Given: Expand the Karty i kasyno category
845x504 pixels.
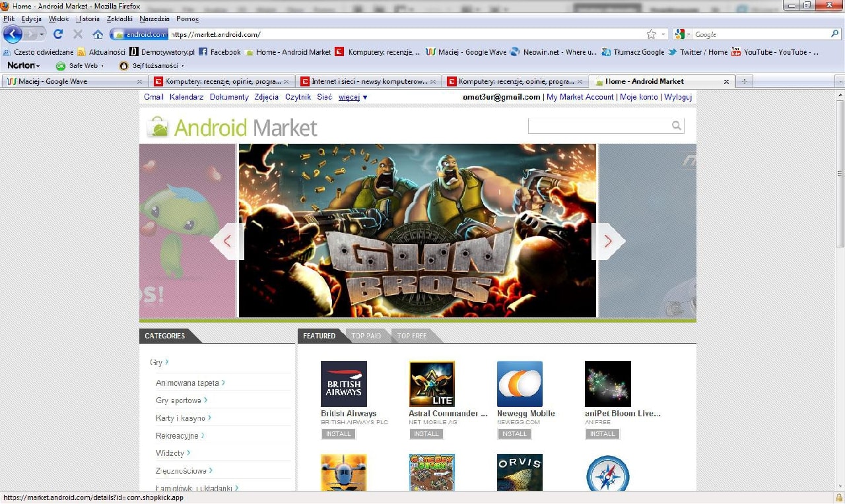Looking at the screenshot, I should [x=183, y=418].
